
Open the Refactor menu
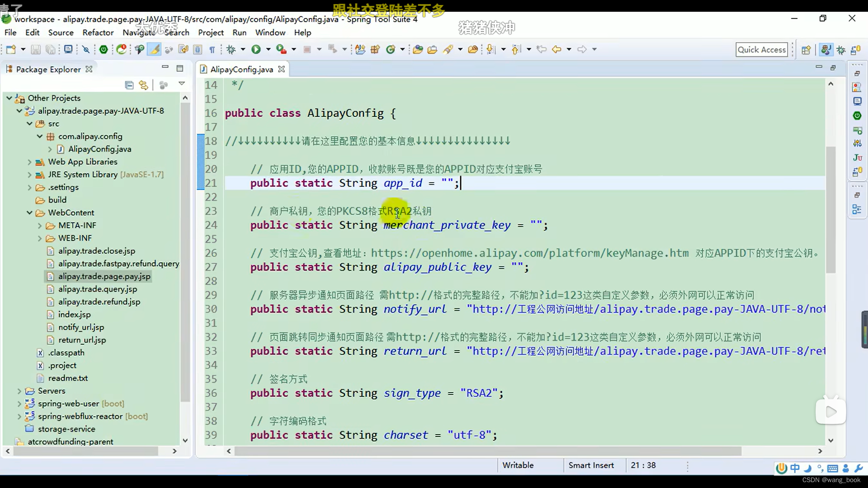click(x=98, y=33)
